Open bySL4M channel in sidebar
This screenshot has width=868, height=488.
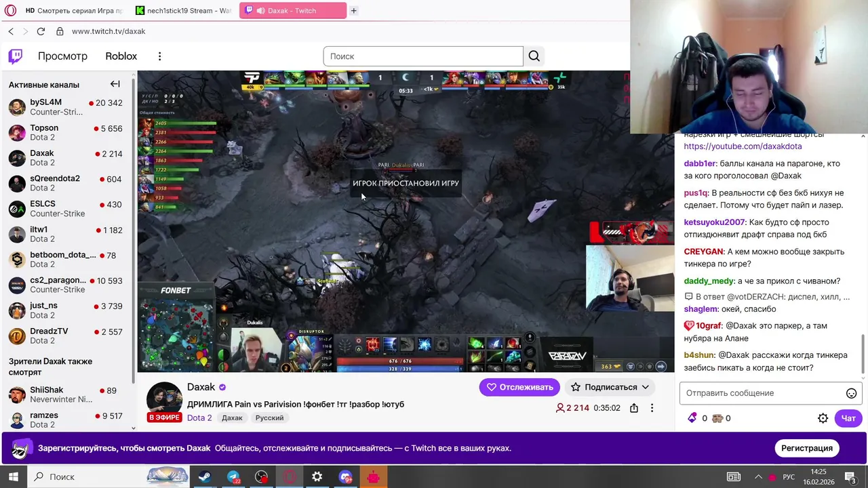66,107
